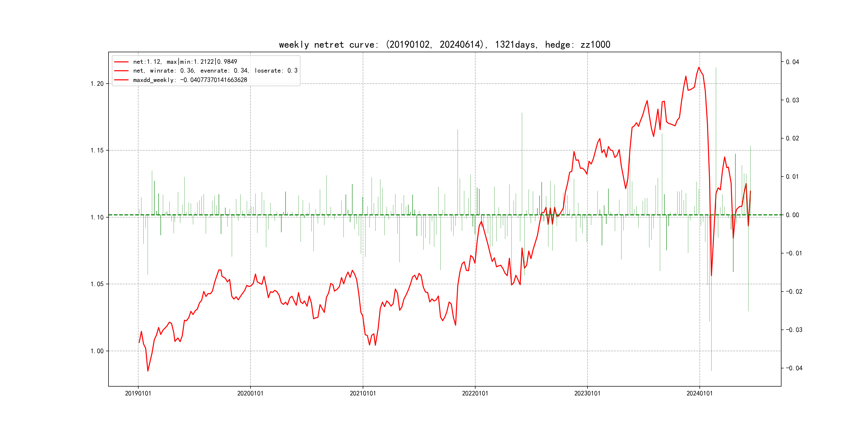Click the red swatch beside maxdd_weekly
868x434 pixels.
tap(121, 80)
